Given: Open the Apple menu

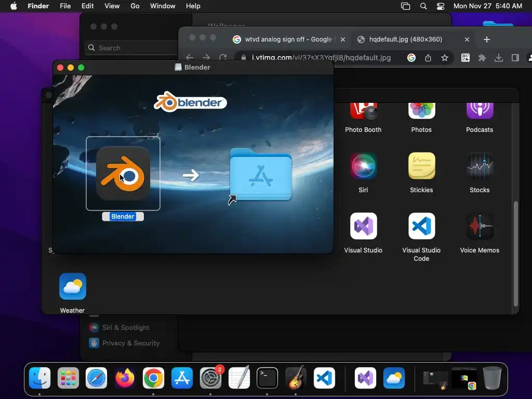Looking at the screenshot, I should 14,6.
